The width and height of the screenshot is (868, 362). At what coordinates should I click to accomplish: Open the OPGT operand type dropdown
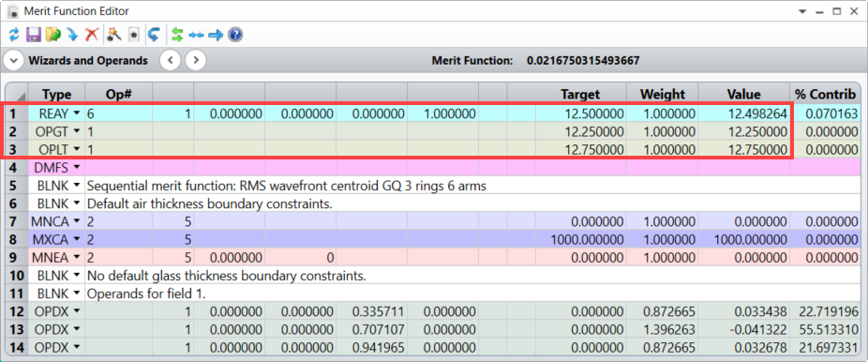pos(76,131)
